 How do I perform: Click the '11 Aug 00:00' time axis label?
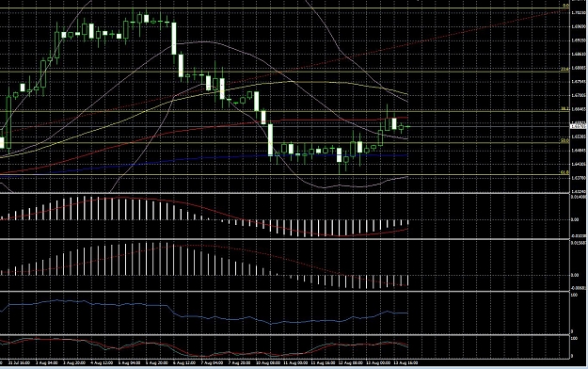click(x=295, y=363)
